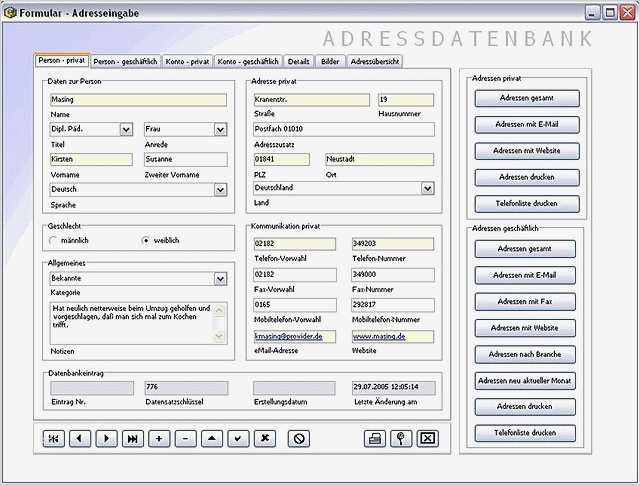The image size is (640, 485).
Task: Print with the printer icon
Action: [375, 439]
